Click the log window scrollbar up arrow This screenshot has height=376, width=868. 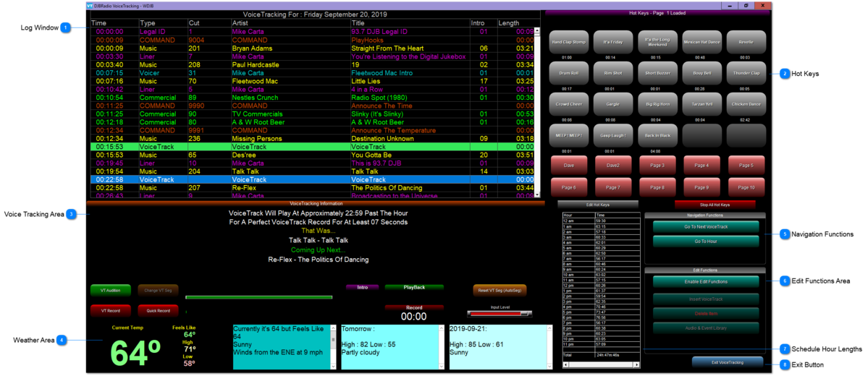[536, 30]
